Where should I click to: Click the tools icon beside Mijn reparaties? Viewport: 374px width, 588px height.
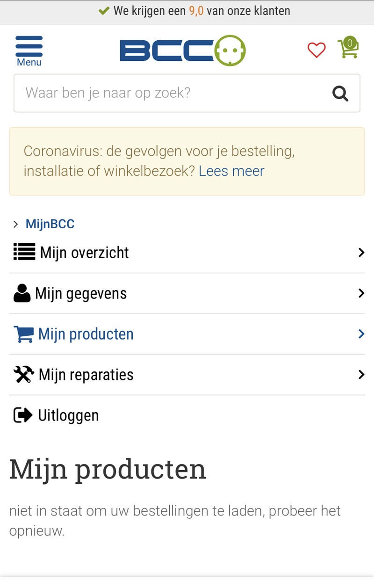pyautogui.click(x=24, y=375)
